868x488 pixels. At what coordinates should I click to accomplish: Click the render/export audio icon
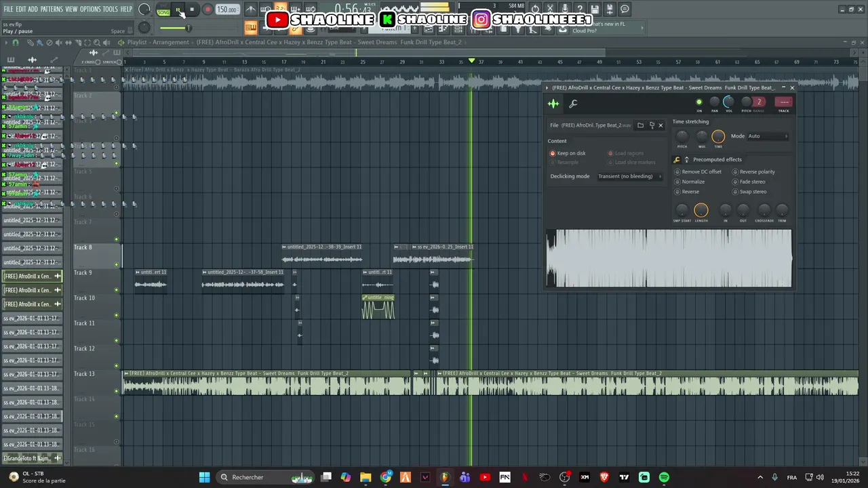tap(610, 9)
